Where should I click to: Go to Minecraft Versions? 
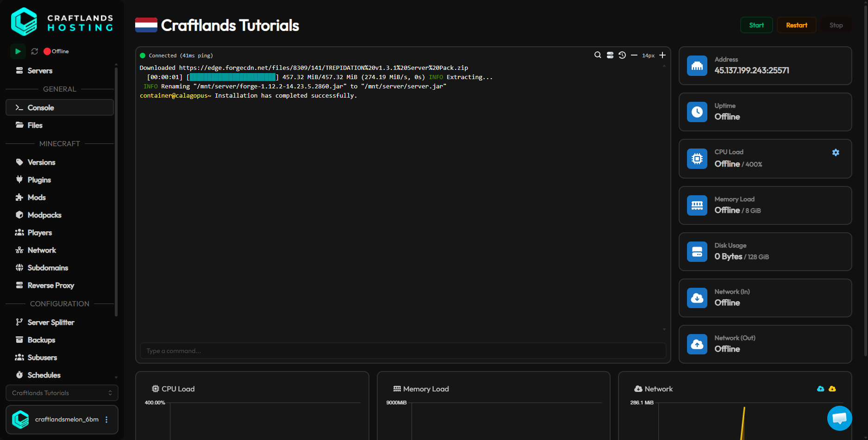tap(60, 162)
